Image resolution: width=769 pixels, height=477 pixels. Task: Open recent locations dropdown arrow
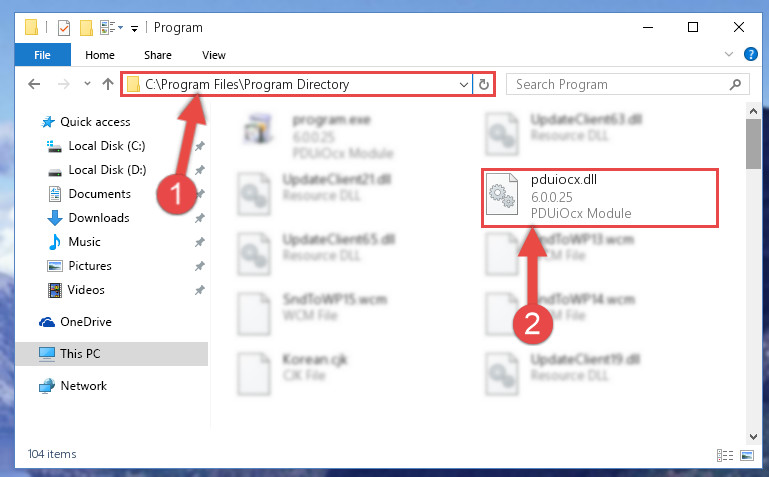(87, 84)
